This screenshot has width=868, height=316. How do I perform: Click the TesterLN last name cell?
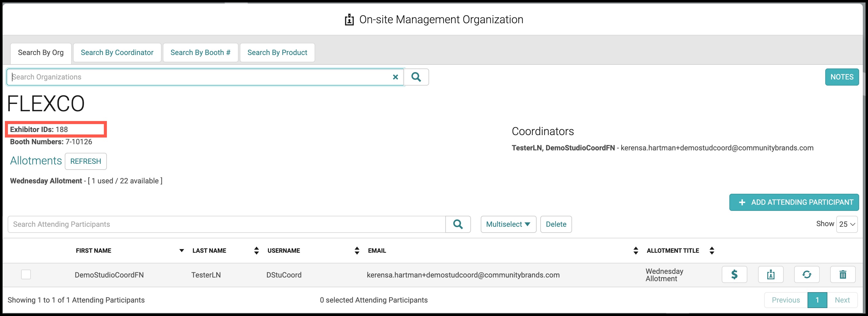pos(206,275)
